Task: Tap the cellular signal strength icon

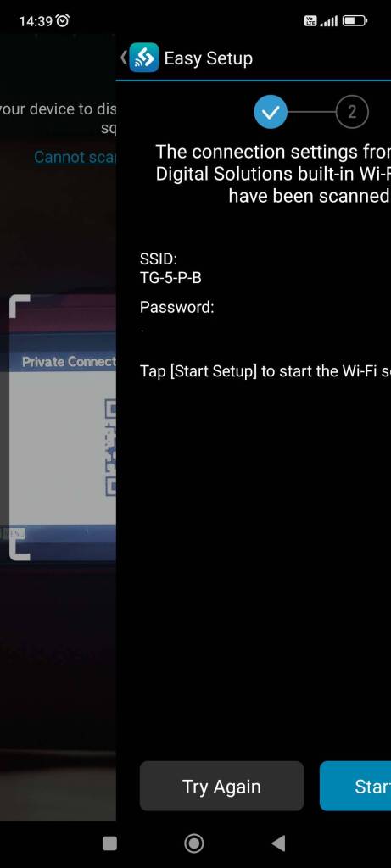Action: pyautogui.click(x=329, y=21)
